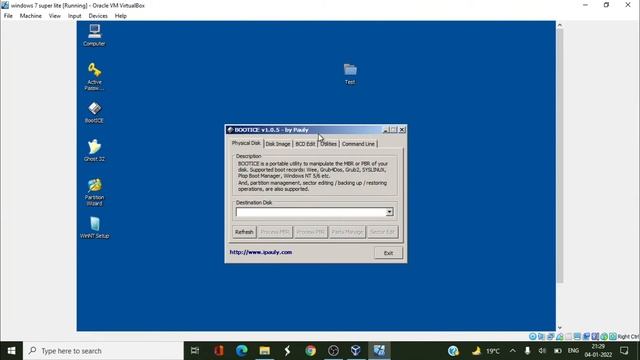Select the BootICE desktop shortcut

pyautogui.click(x=94, y=113)
